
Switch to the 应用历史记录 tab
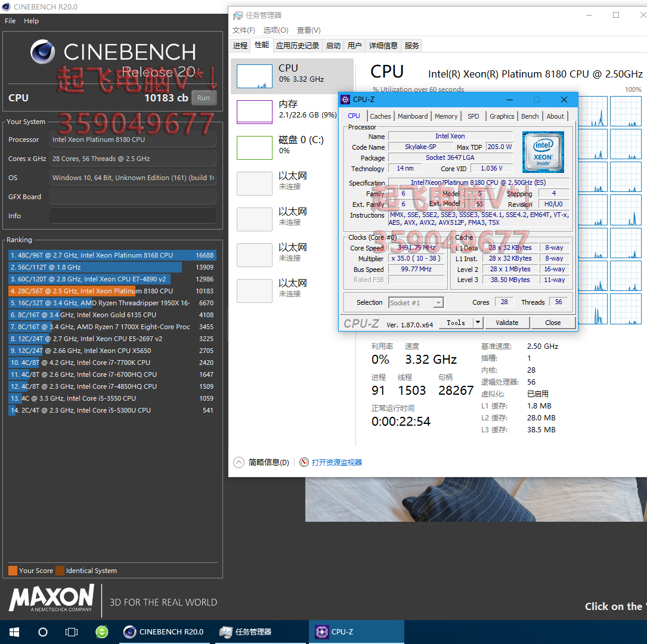[x=297, y=45]
